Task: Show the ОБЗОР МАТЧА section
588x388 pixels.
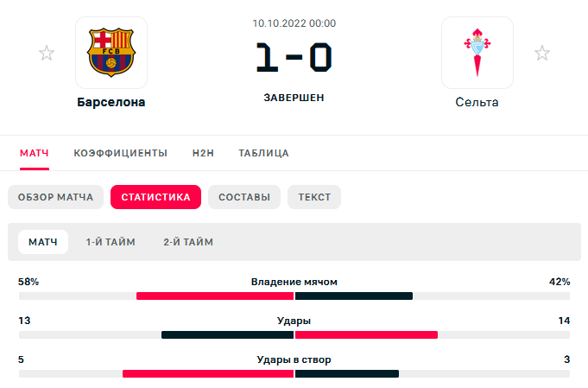Action: (x=55, y=197)
